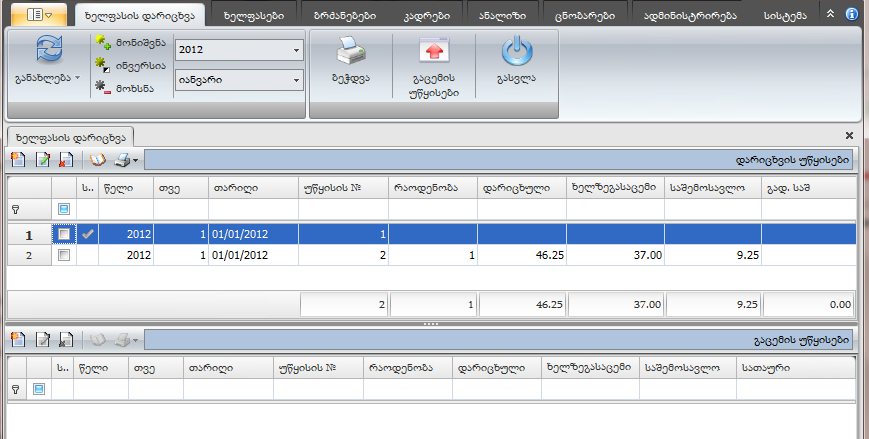Click წელი filter field in lower grid
869x439 pixels.
[101, 389]
